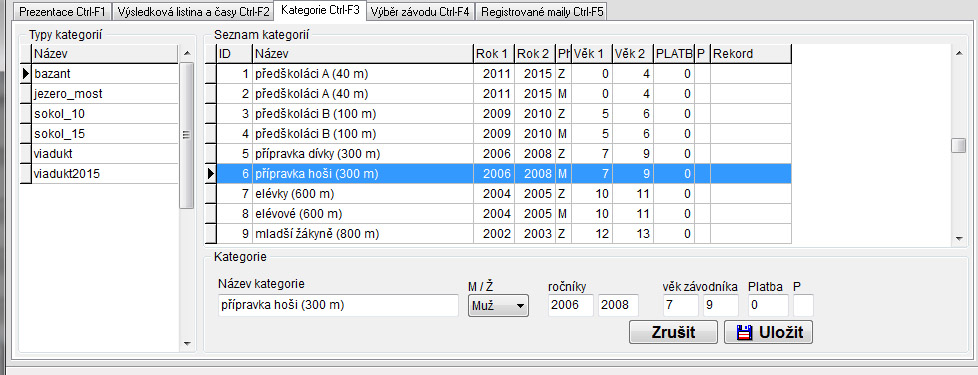
Task: Select row 3 předškoláci B (100 m)
Action: pyautogui.click(x=503, y=114)
